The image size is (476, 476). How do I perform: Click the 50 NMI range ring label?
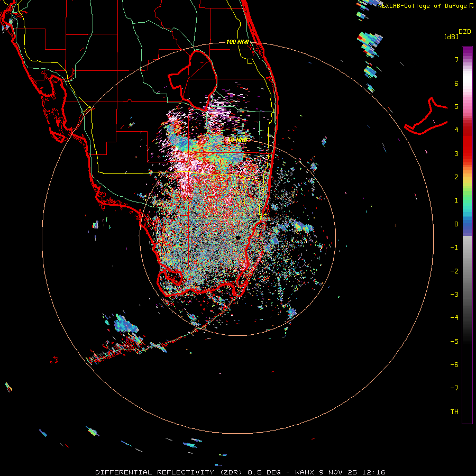point(237,140)
